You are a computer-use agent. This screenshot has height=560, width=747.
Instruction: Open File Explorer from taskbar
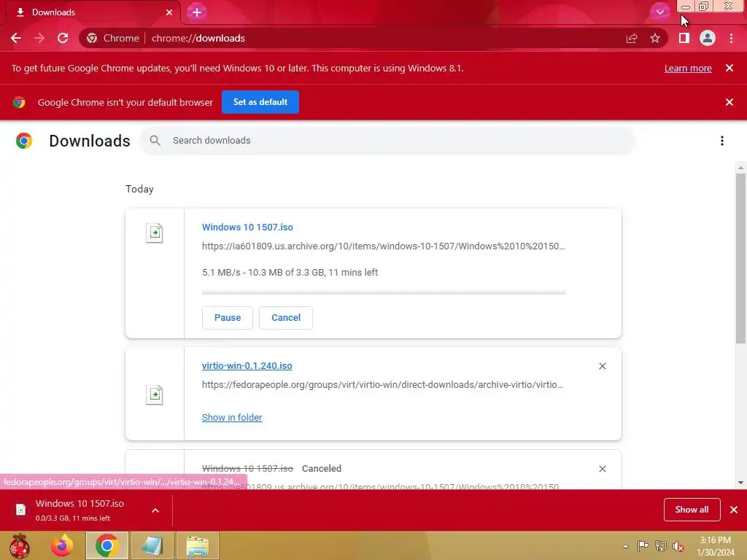[198, 545]
